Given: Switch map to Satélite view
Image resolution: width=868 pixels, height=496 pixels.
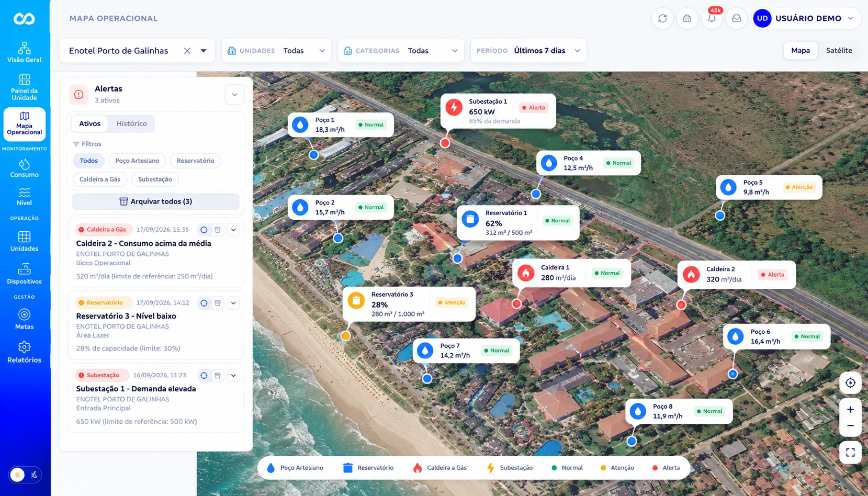Looking at the screenshot, I should click(x=839, y=51).
